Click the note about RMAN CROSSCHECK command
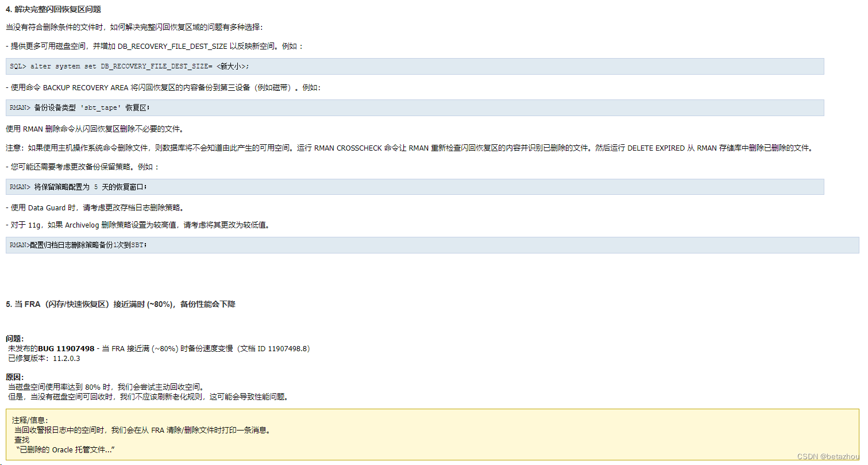Viewport: 868px width, 465px height. [410, 148]
